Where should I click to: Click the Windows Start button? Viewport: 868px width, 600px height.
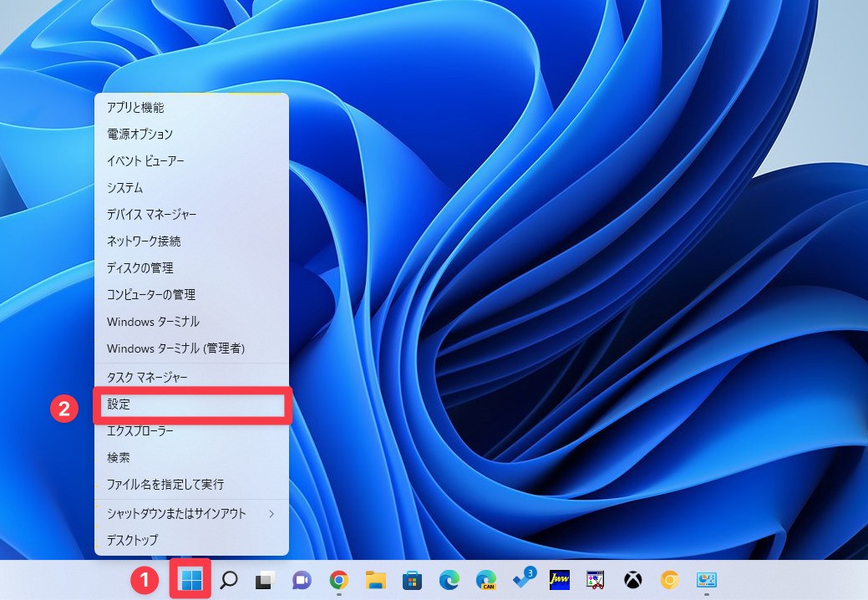191,580
